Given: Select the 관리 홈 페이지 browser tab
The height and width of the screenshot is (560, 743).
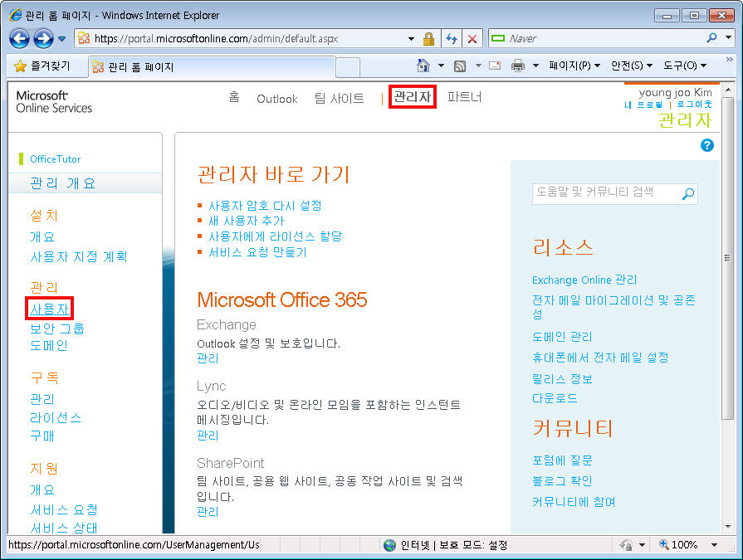Looking at the screenshot, I should 212,66.
